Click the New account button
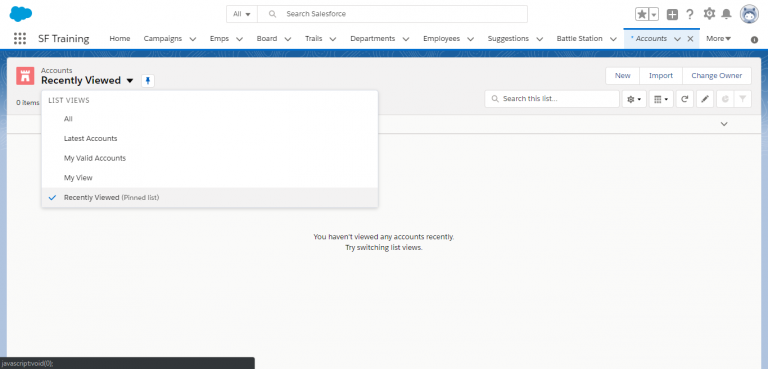The width and height of the screenshot is (768, 369). coord(623,75)
